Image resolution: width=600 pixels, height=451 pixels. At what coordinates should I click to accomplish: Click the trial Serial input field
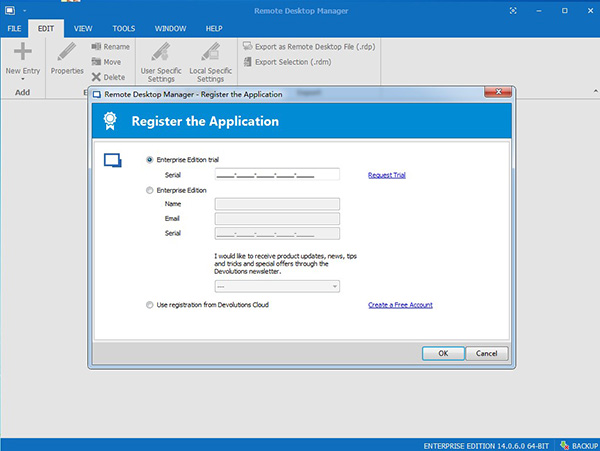pos(277,174)
